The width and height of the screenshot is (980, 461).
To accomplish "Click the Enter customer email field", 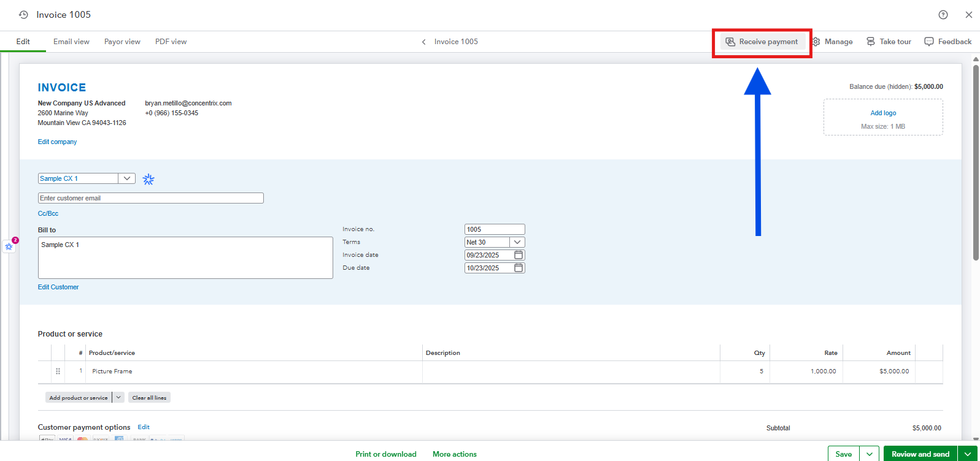I will click(150, 198).
